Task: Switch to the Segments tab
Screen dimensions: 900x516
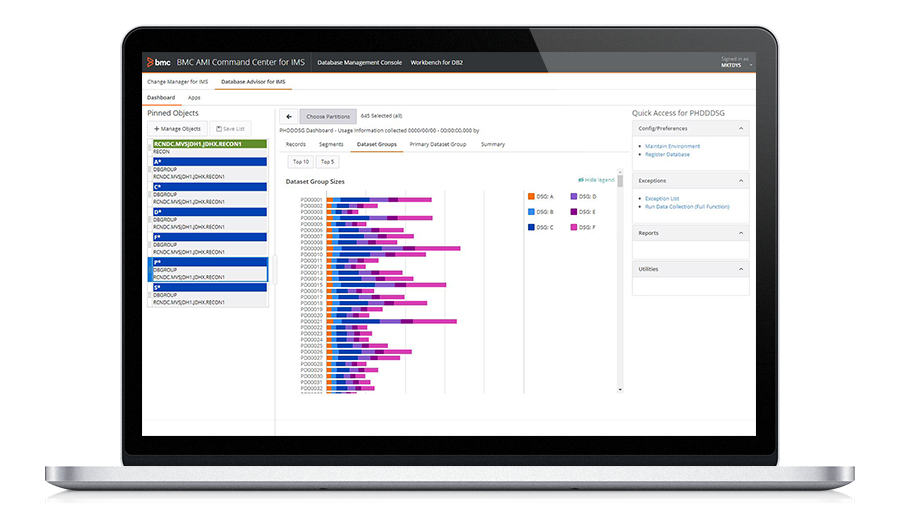Action: point(331,145)
